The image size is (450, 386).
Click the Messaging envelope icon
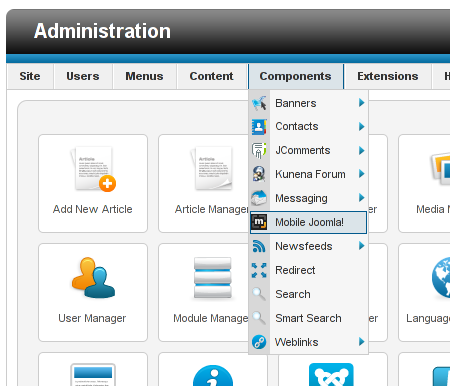(259, 198)
